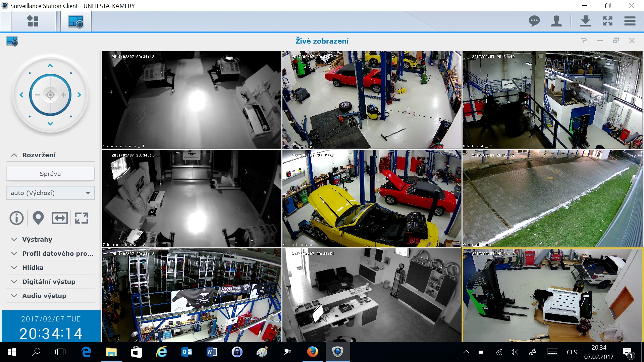The height and width of the screenshot is (362, 644).
Task: Switch to the Živé zobrazení tab
Action: point(76,21)
